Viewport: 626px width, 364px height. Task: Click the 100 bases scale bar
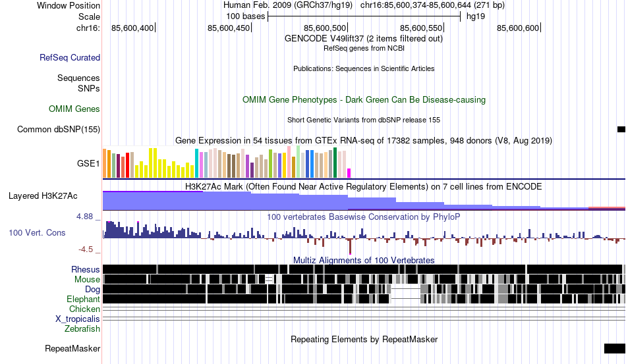tap(364, 16)
